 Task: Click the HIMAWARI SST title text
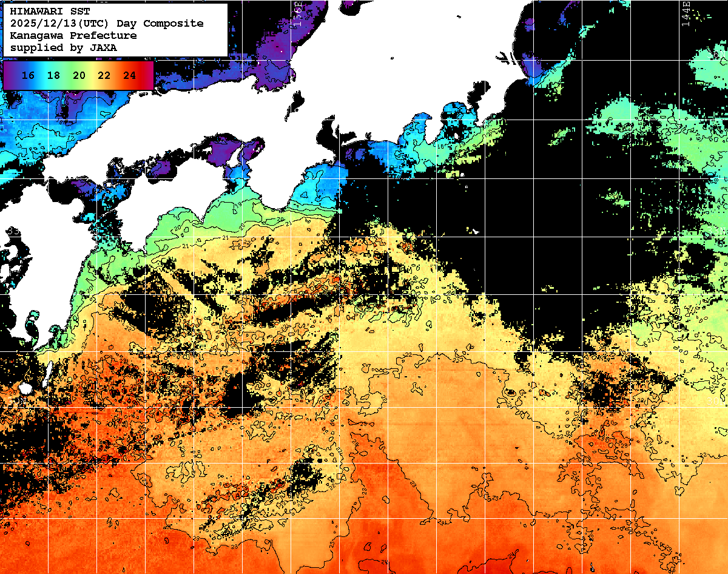click(49, 12)
